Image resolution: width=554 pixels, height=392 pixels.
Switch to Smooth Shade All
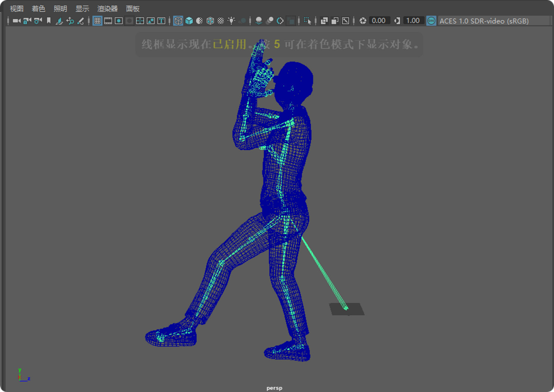tap(189, 21)
